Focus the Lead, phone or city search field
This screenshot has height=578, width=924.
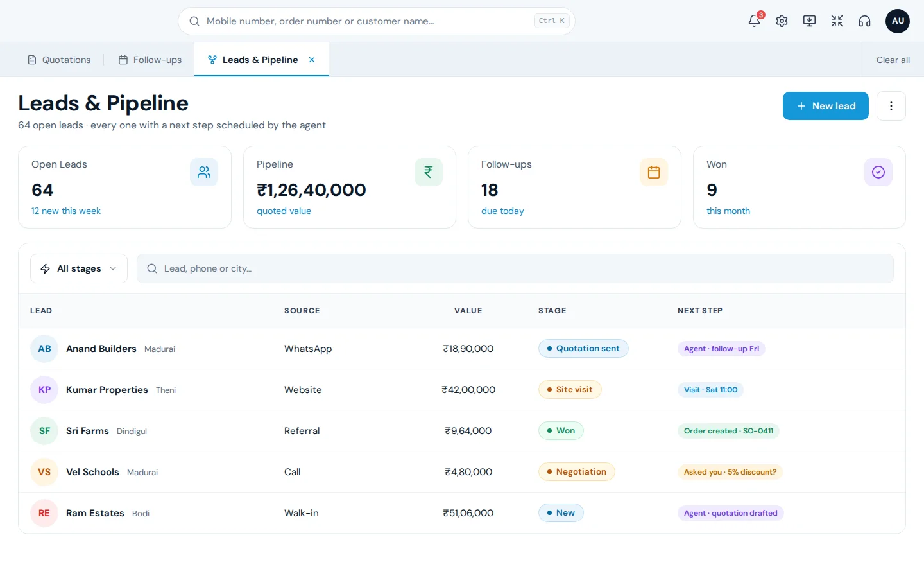[x=515, y=268]
